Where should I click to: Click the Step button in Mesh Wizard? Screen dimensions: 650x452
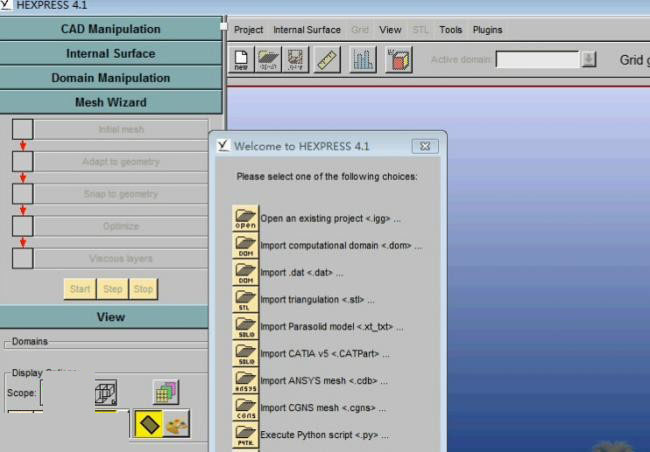pyautogui.click(x=112, y=289)
